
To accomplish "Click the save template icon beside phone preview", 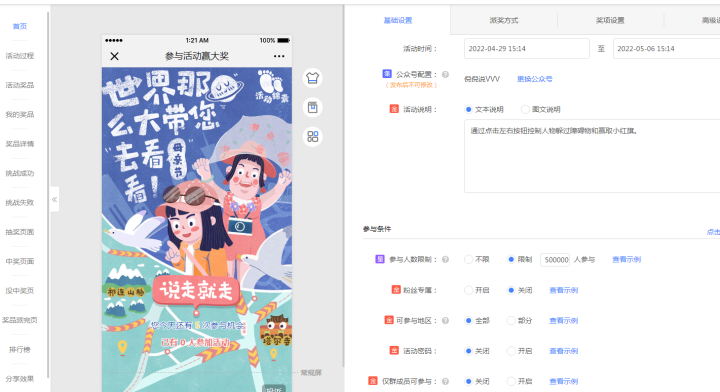I will [312, 107].
